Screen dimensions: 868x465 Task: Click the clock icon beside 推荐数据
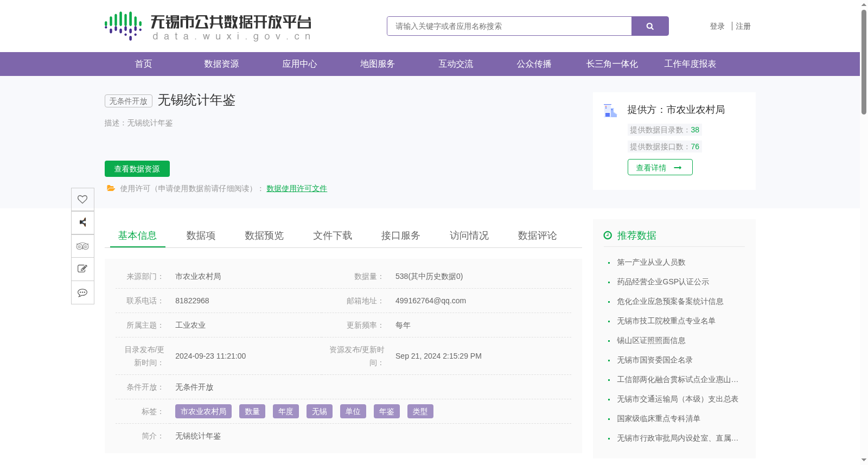[608, 235]
